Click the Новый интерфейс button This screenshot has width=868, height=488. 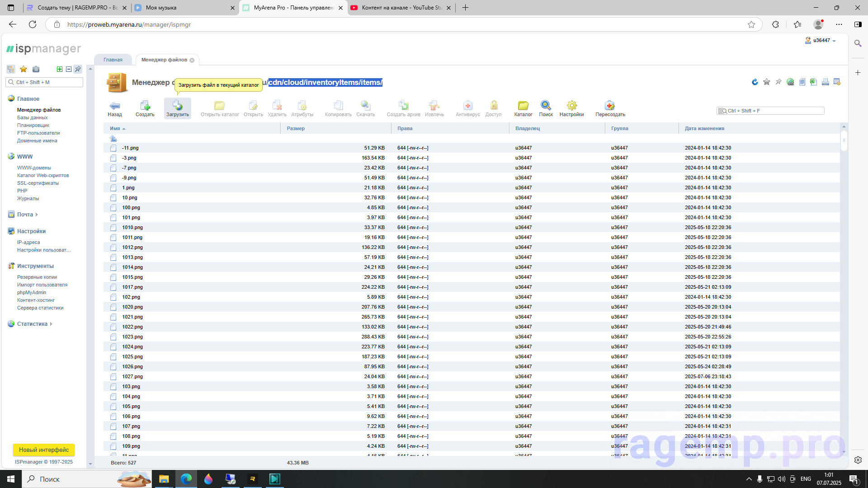(x=44, y=450)
